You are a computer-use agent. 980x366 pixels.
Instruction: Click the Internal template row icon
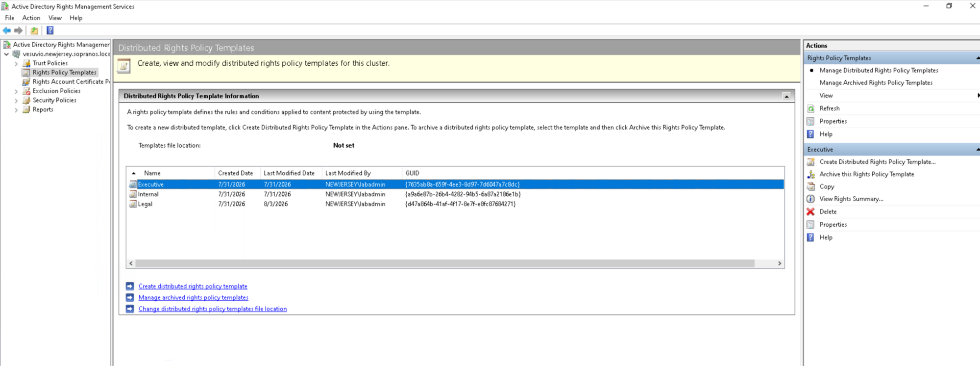tap(133, 194)
